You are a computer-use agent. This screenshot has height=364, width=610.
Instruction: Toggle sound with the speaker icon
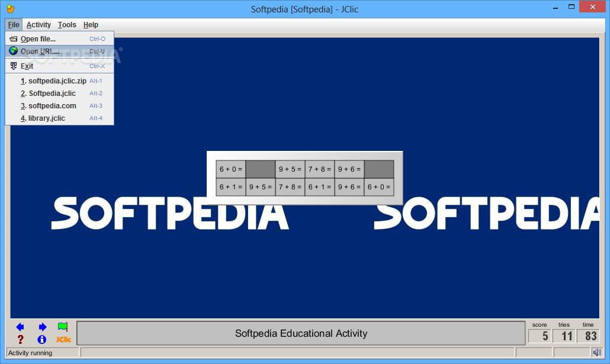pos(597,353)
